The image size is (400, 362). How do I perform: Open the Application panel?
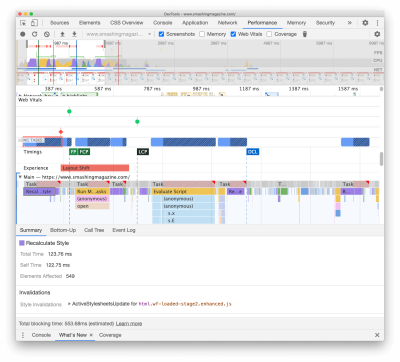coord(195,23)
